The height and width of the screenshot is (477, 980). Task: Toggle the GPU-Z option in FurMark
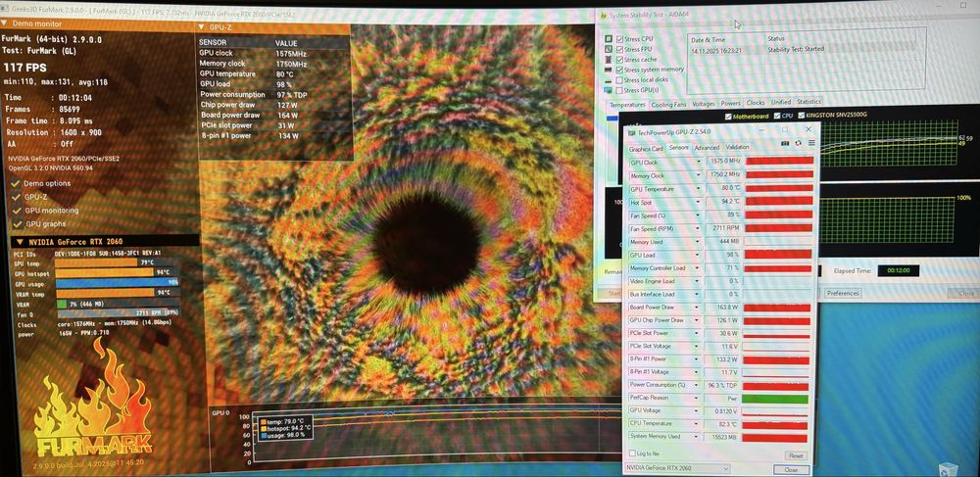tap(17, 197)
